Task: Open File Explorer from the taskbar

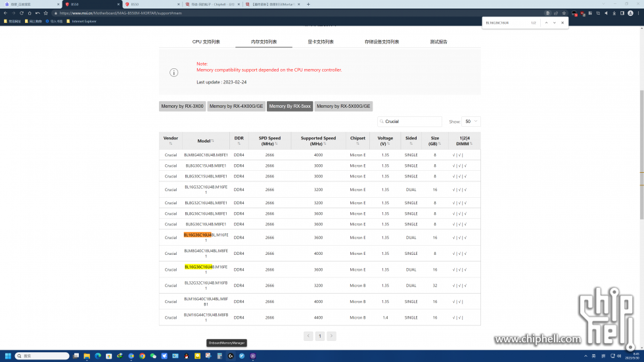Action: pyautogui.click(x=87, y=356)
